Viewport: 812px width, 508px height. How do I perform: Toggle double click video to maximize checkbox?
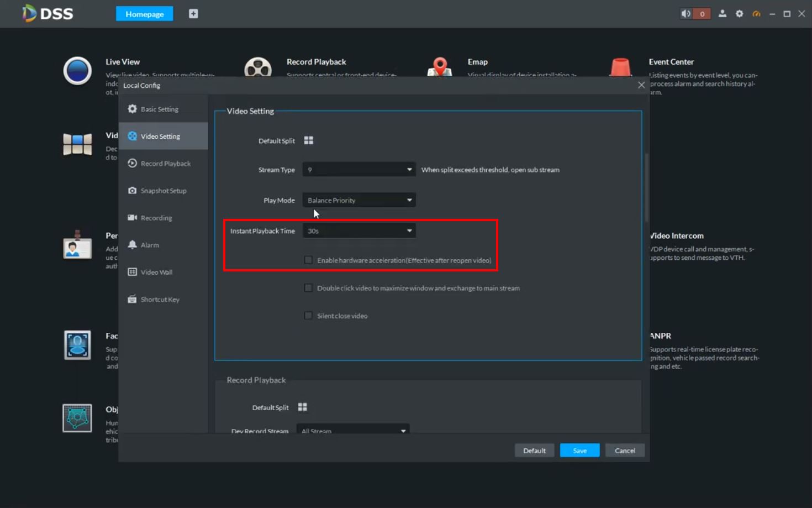(x=308, y=288)
